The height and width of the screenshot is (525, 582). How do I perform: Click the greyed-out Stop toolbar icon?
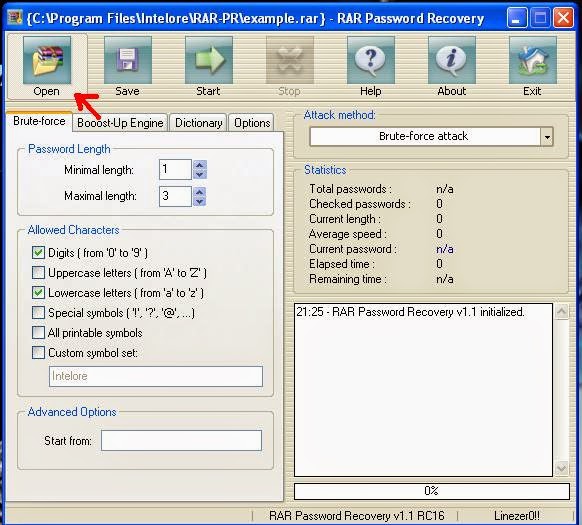pyautogui.click(x=290, y=60)
